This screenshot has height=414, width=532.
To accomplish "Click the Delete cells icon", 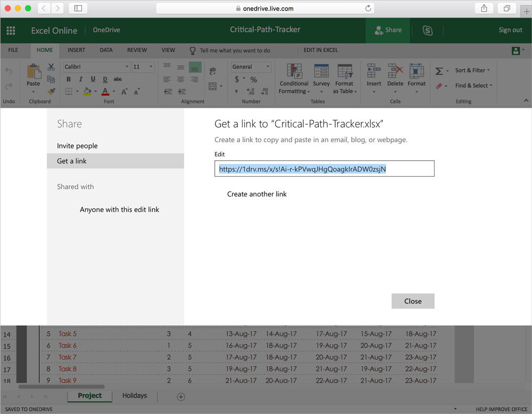I will 395,71.
